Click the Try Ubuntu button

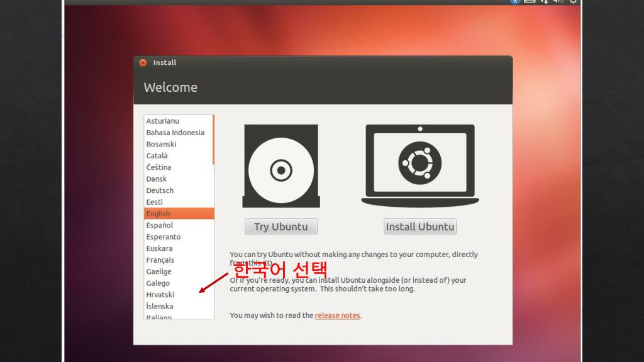tap(281, 226)
